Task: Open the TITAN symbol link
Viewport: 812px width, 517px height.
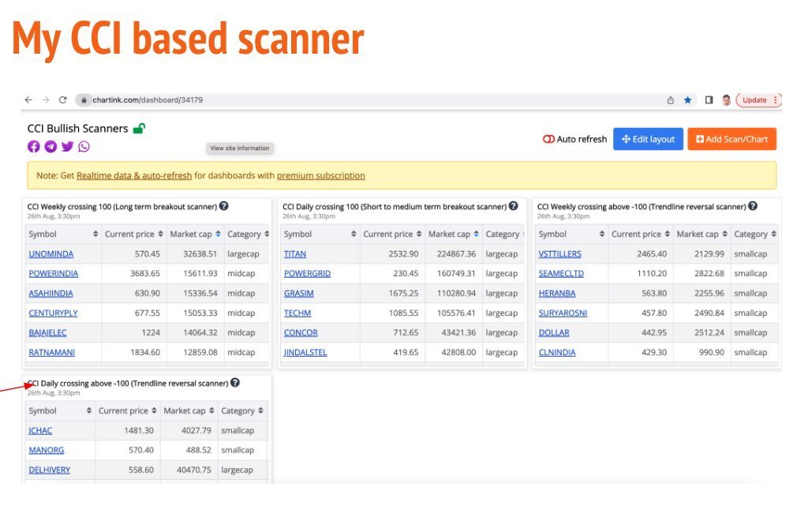Action: (x=294, y=254)
